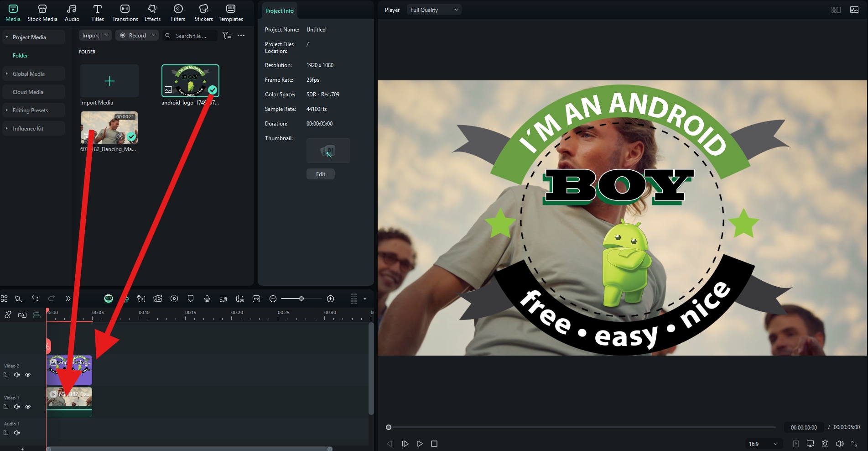The width and height of the screenshot is (868, 451).
Task: Switch to the Audio tab
Action: coord(72,13)
